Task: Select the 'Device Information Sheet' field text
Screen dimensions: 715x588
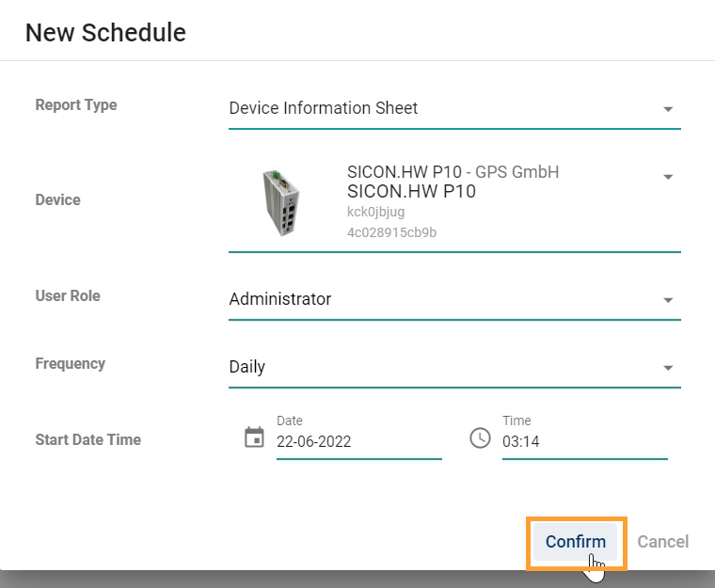Action: [x=324, y=108]
